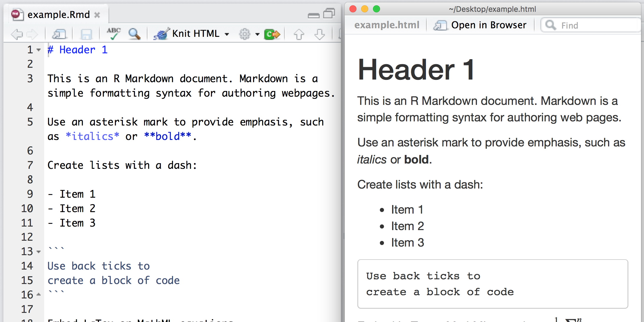Click the rendered 'bold' word in preview

(417, 160)
